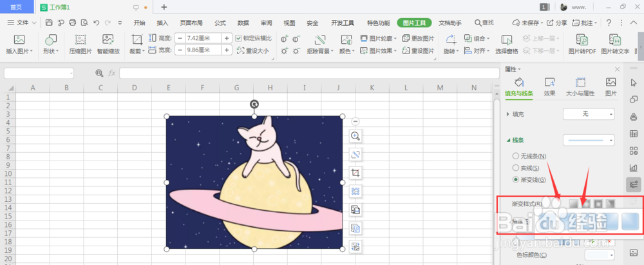
Task: Open the 对齐 align dropdown
Action: coord(477,51)
